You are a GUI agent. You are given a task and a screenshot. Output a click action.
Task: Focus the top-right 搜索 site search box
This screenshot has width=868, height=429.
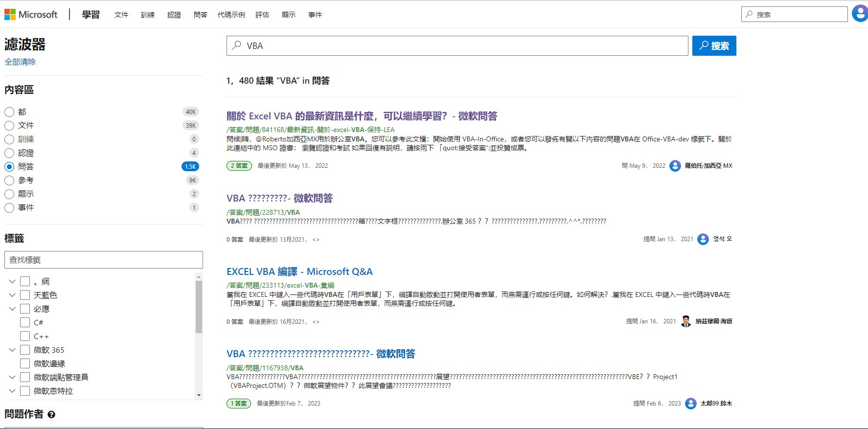coord(795,14)
